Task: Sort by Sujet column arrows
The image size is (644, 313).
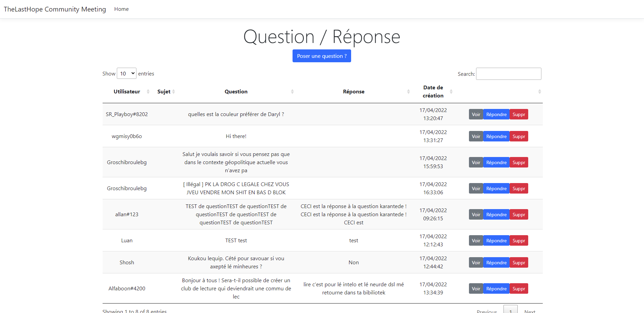Action: 173,92
